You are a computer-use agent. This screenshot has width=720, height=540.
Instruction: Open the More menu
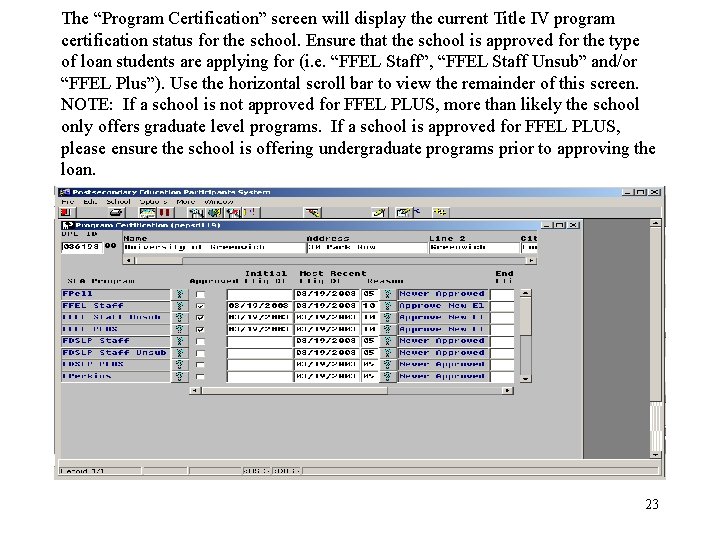point(186,202)
